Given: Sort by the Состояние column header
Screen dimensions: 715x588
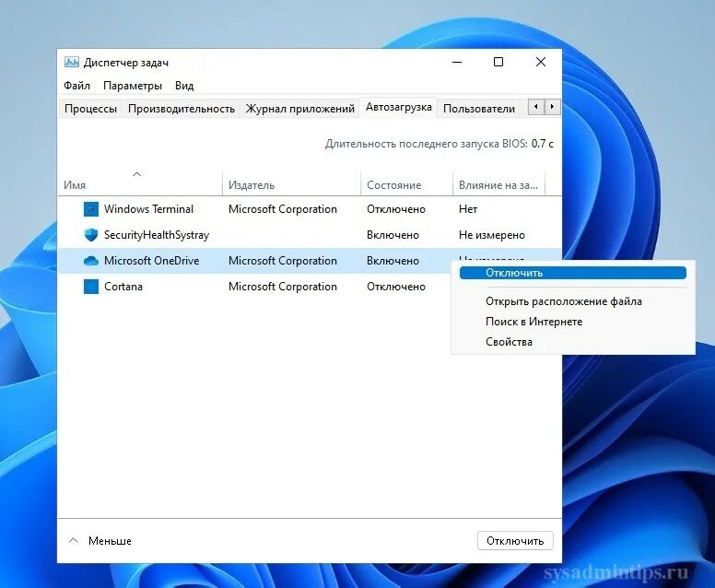Looking at the screenshot, I should (x=406, y=183).
